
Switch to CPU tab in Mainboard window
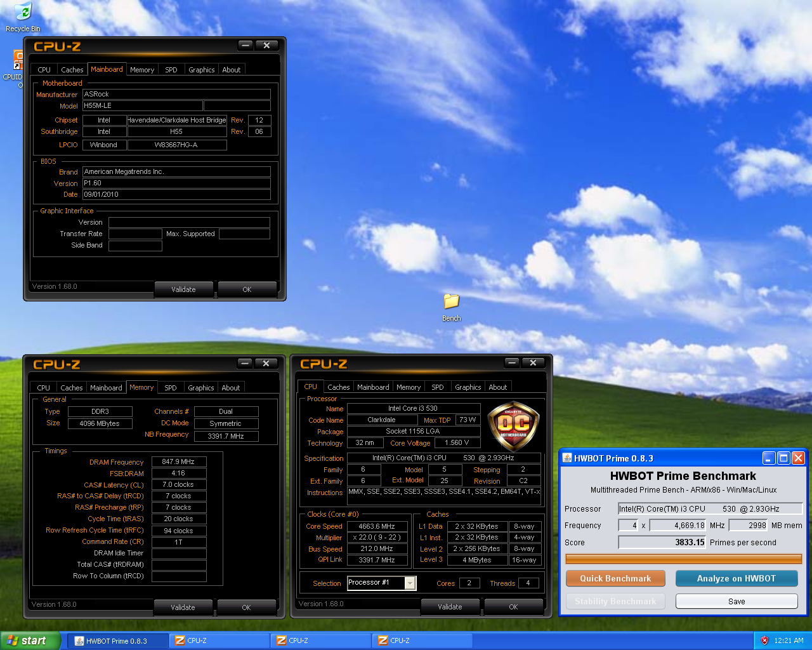(x=44, y=70)
